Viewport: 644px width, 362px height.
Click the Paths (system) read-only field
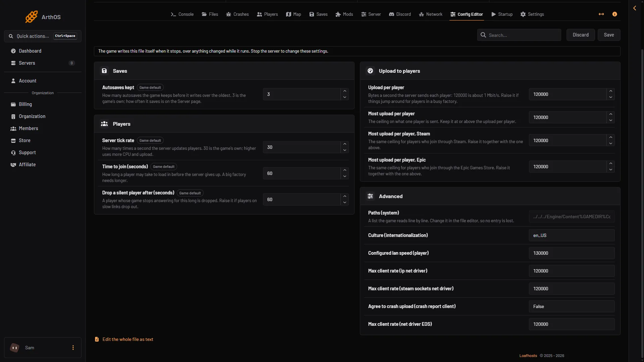point(572,217)
